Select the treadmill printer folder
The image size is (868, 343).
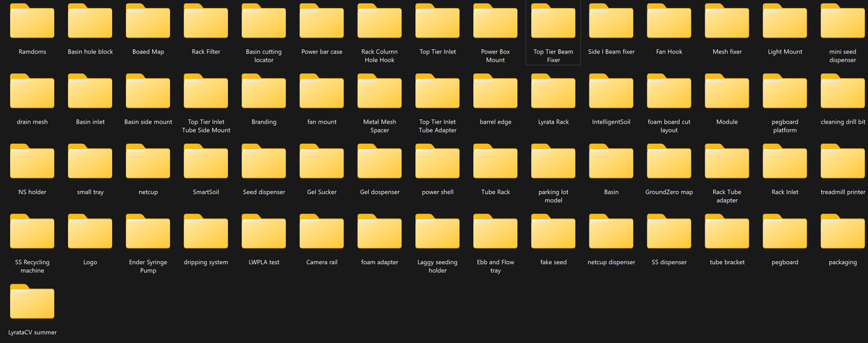(843, 161)
